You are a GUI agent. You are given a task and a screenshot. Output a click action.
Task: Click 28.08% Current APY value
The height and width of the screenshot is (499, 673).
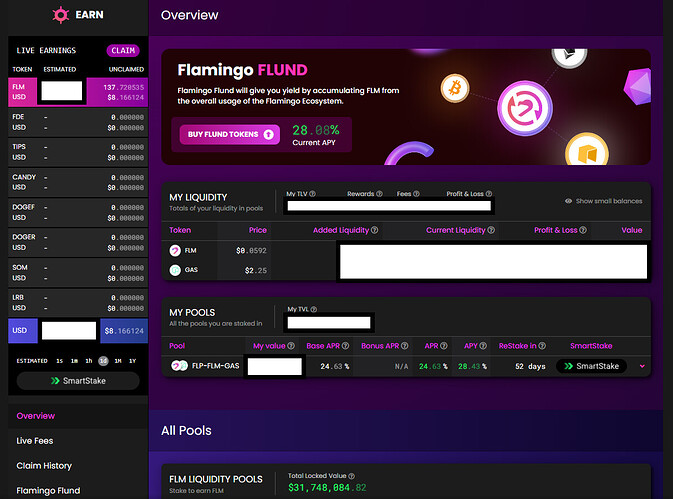pos(315,130)
